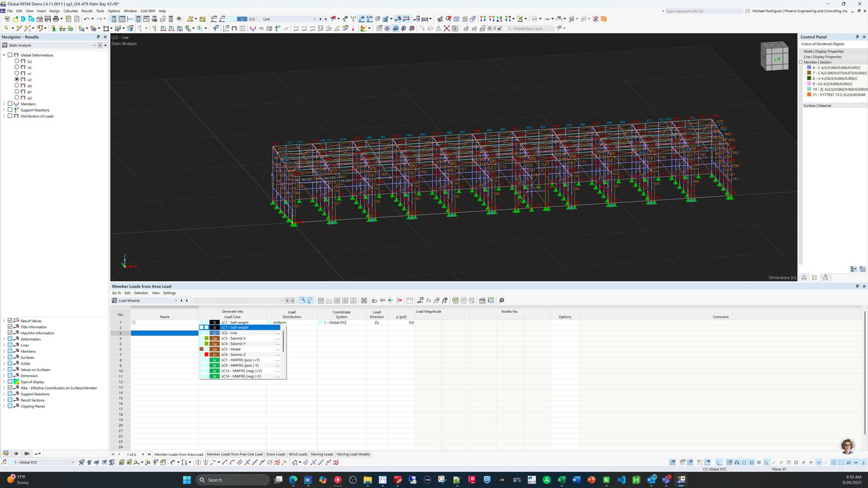Open File Explorer from the taskbar
The width and height of the screenshot is (868, 488).
[368, 480]
